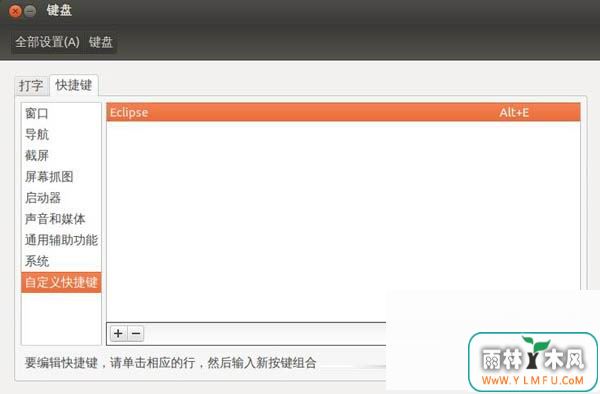Close the 键盘 window
600x394 pixels.
coord(15,11)
